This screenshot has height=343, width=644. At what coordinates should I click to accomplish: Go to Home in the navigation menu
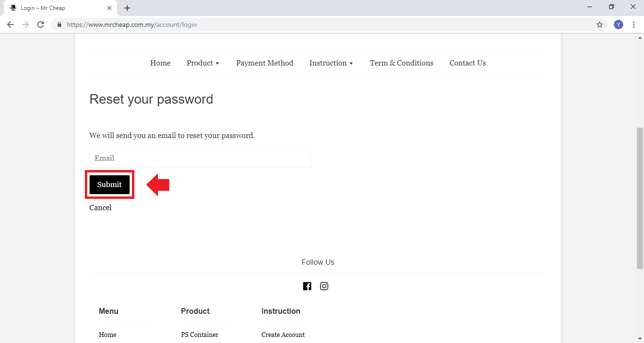coord(160,63)
